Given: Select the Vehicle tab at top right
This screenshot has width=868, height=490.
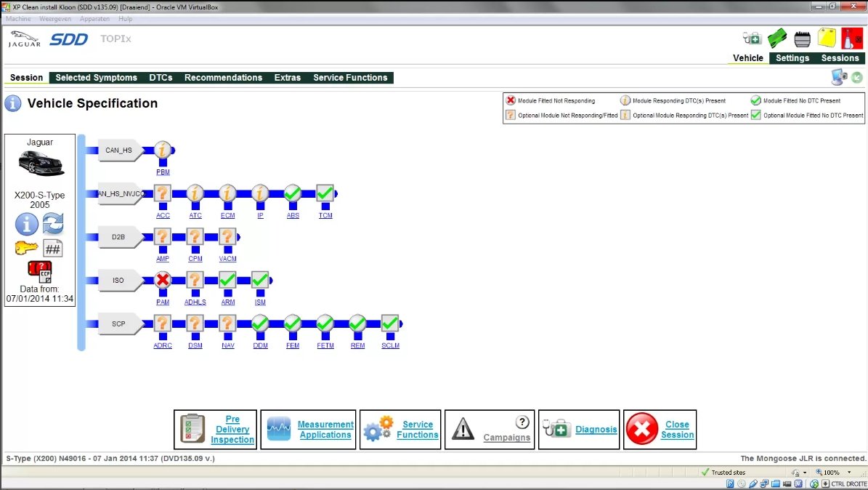Looking at the screenshot, I should point(748,58).
